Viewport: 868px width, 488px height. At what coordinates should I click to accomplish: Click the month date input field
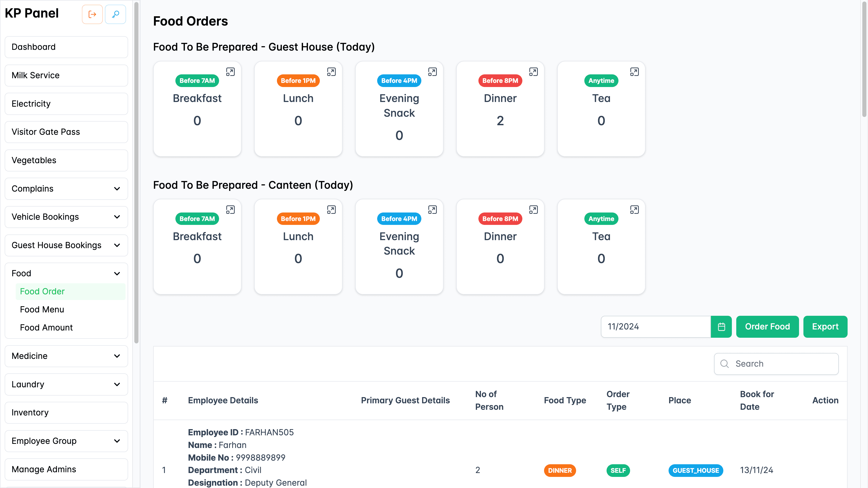tap(655, 326)
